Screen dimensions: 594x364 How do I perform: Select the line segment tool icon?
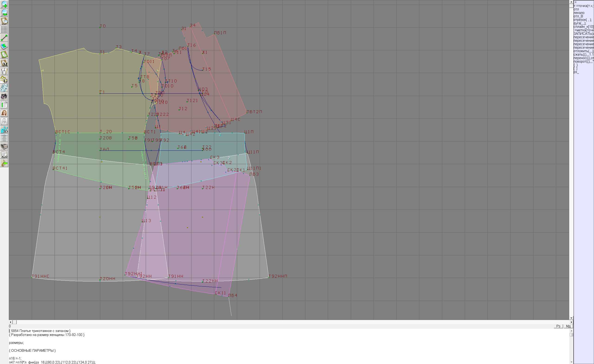tap(4, 38)
